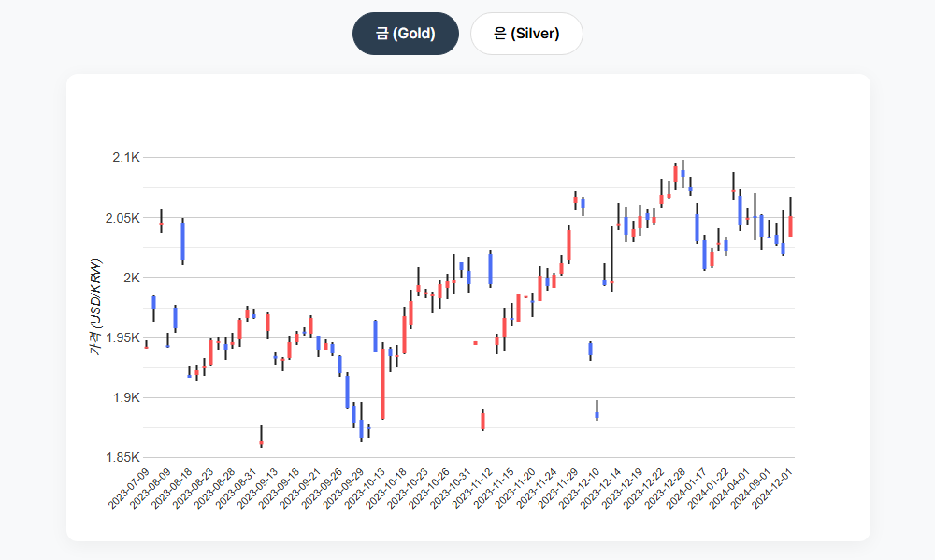Click the tallest red candle rising from 1.88K
The width and height of the screenshot is (935, 560).
[383, 383]
